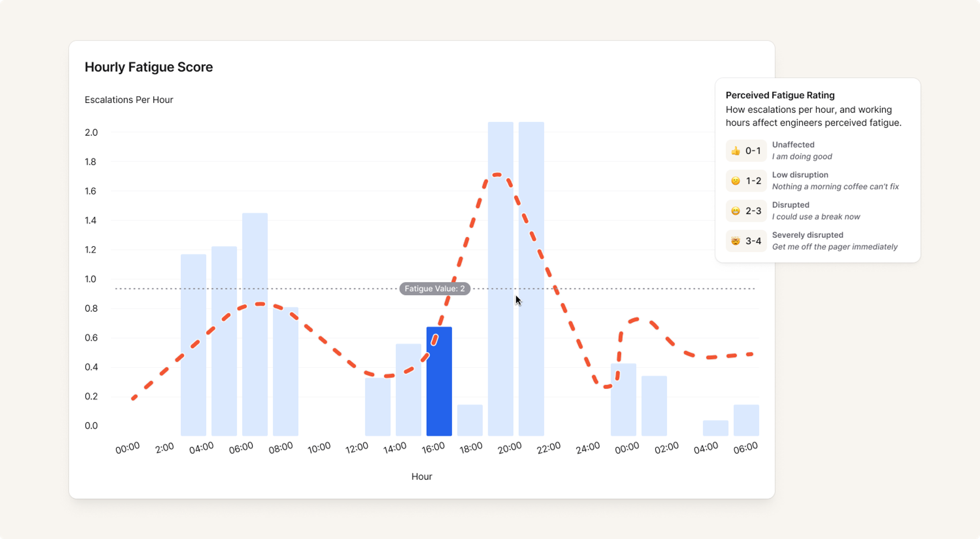
Task: Click the 1-2 Low disruption emoji badge
Action: [746, 181]
